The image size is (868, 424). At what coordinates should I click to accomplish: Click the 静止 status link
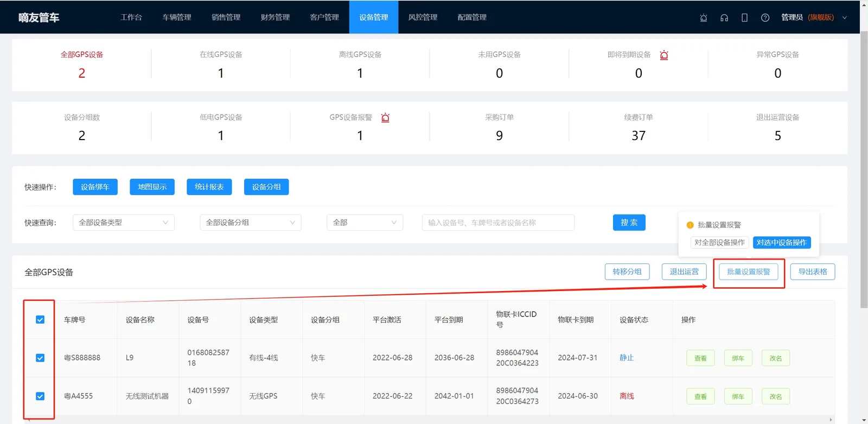tap(627, 358)
